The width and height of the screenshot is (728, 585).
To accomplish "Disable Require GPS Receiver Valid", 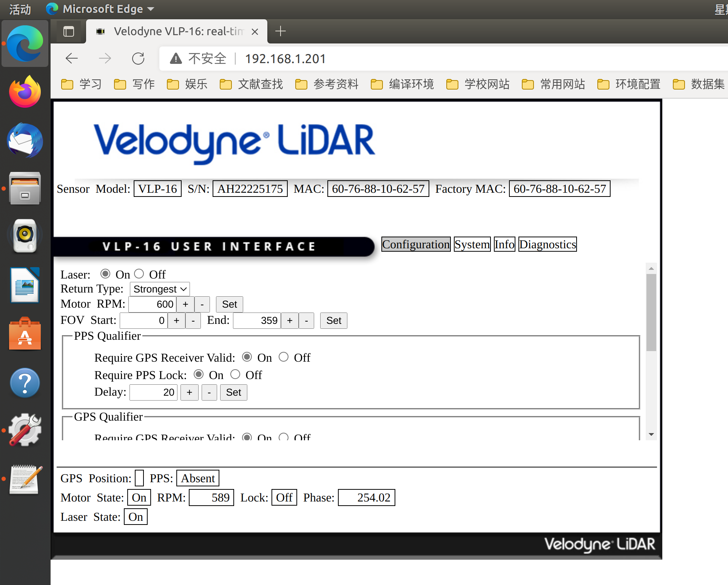I will [x=284, y=357].
